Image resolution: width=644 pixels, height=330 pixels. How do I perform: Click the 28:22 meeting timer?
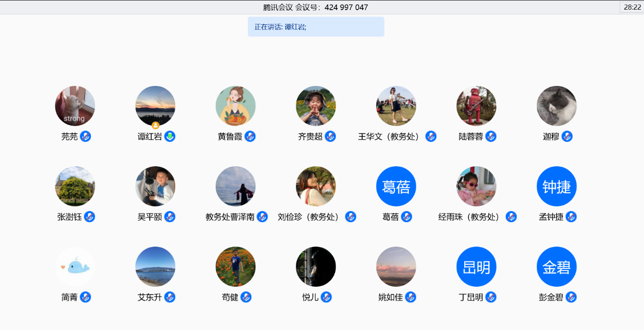pyautogui.click(x=632, y=7)
